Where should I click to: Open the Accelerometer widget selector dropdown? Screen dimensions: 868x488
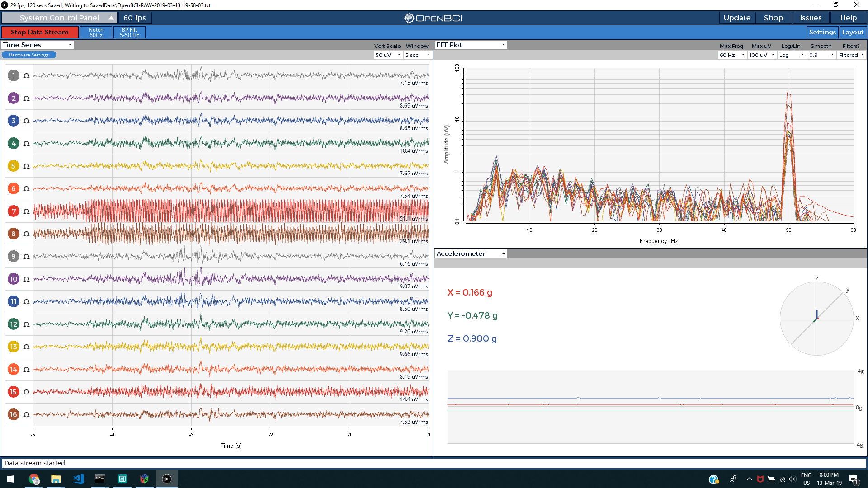(x=470, y=253)
